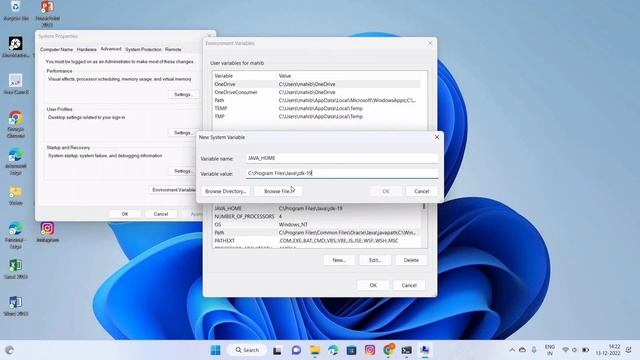Select the user variables Path row
Viewport: 640px width, 360px height.
coord(316,100)
